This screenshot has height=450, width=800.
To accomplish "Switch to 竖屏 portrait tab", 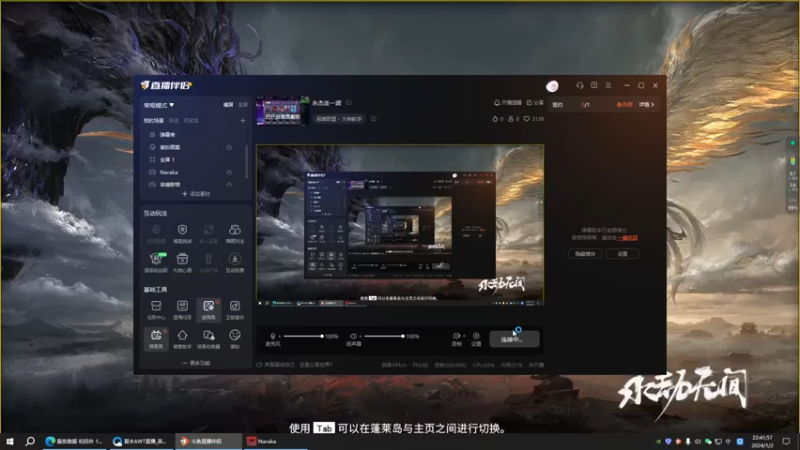I will (x=243, y=105).
